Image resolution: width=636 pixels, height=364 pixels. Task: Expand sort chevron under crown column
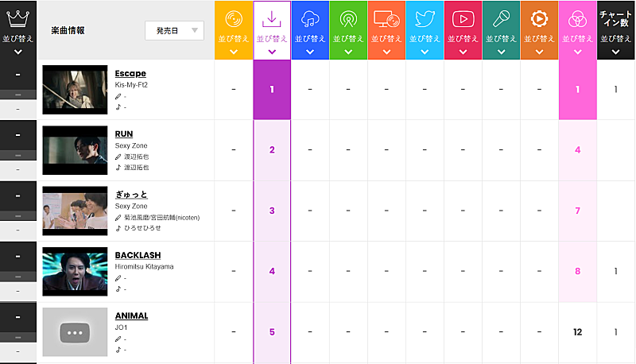[x=17, y=52]
